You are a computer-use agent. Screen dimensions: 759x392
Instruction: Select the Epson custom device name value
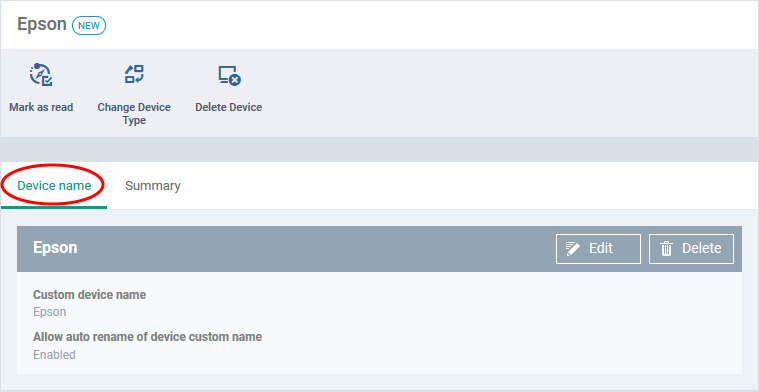[x=49, y=312]
